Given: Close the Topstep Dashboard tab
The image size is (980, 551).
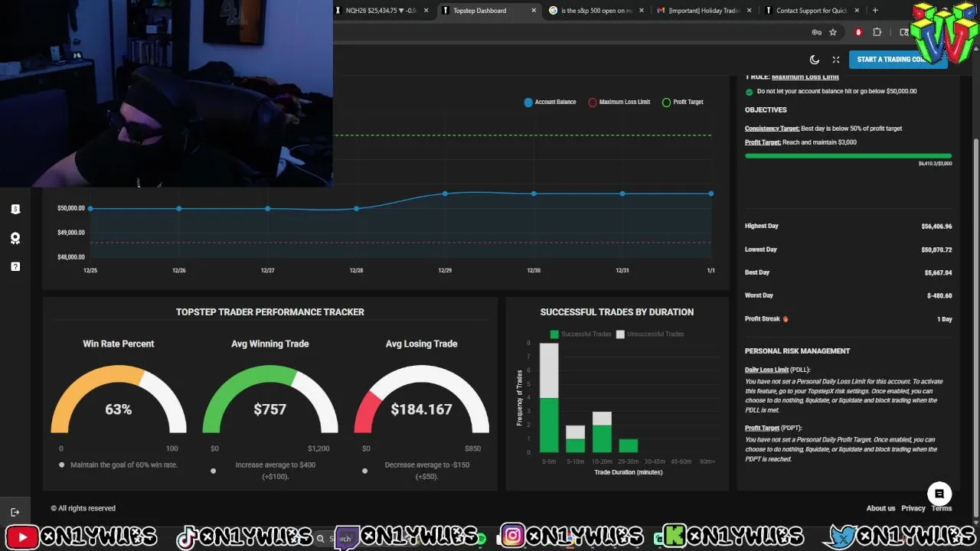Looking at the screenshot, I should pyautogui.click(x=534, y=11).
